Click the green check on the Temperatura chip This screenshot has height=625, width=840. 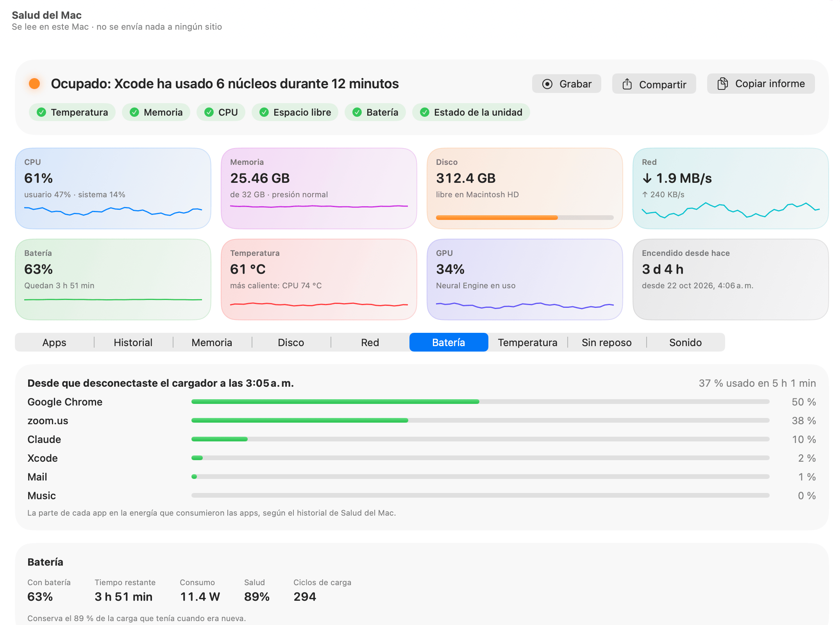pos(41,112)
